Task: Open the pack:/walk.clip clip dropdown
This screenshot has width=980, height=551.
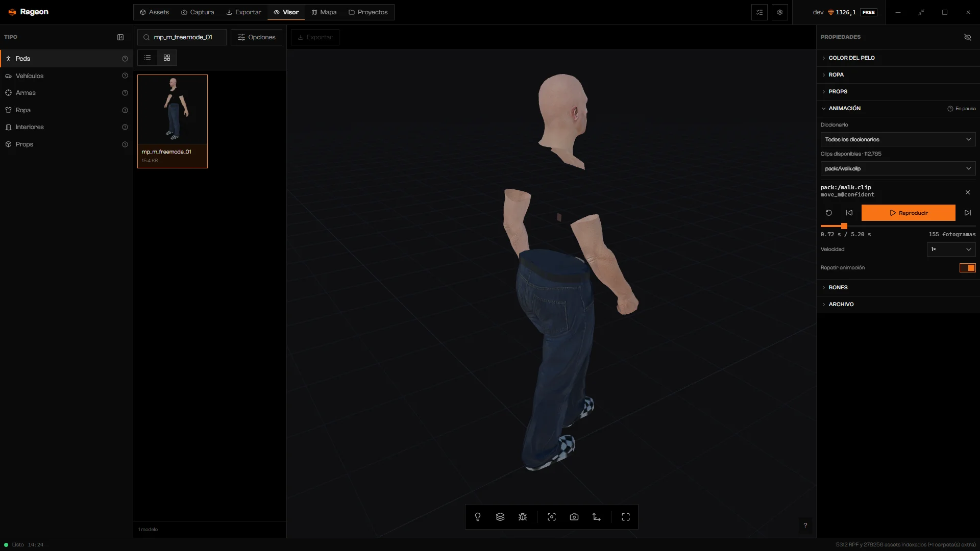Action: click(x=898, y=168)
